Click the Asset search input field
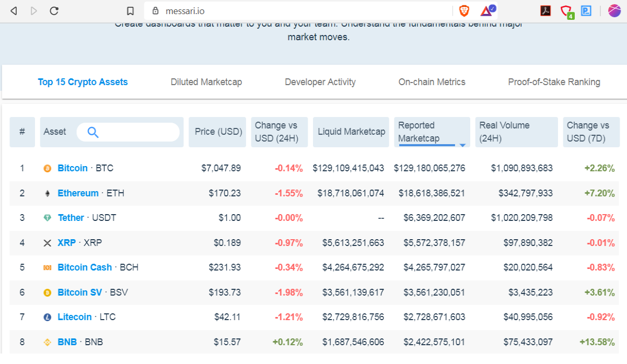The height and width of the screenshot is (364, 627). click(x=128, y=132)
